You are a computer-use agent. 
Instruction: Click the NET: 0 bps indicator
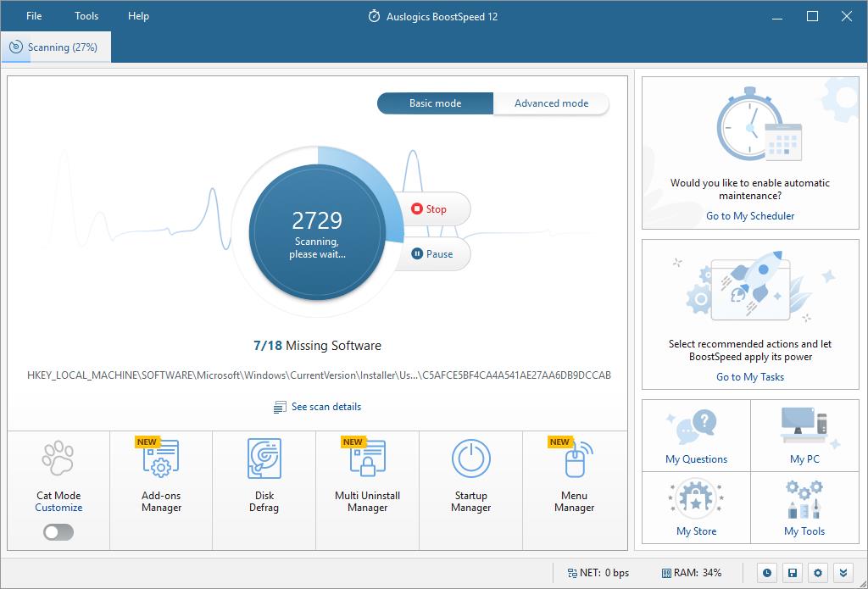pos(598,573)
